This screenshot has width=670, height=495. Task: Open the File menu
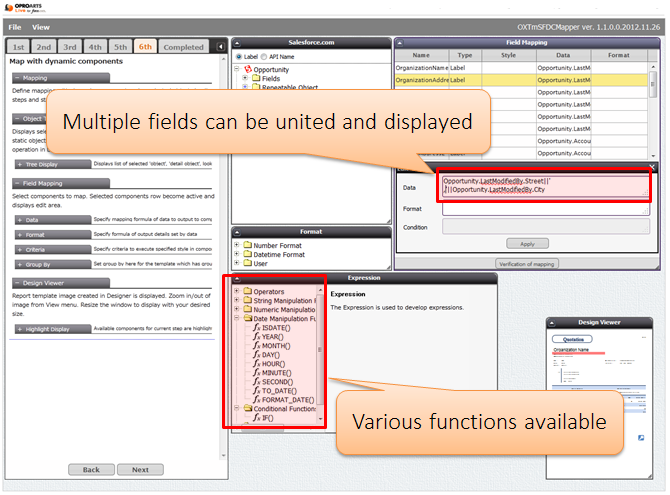(15, 27)
